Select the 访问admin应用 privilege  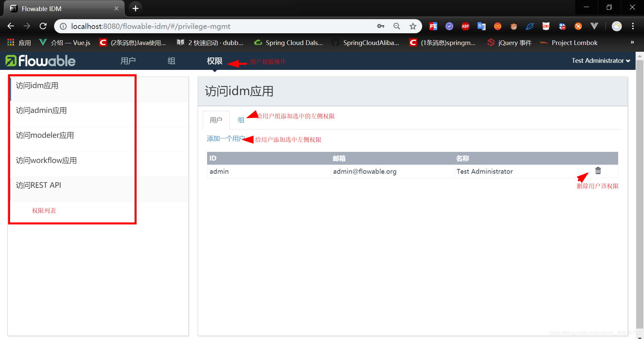point(99,115)
